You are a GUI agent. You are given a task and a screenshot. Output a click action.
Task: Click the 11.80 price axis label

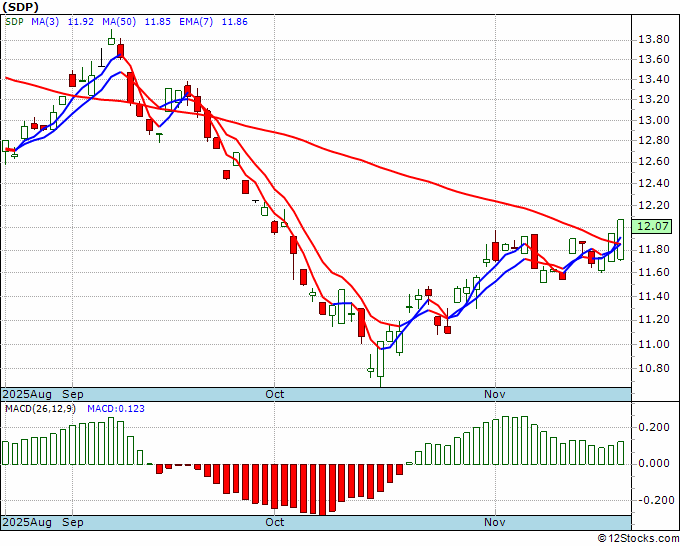(654, 249)
